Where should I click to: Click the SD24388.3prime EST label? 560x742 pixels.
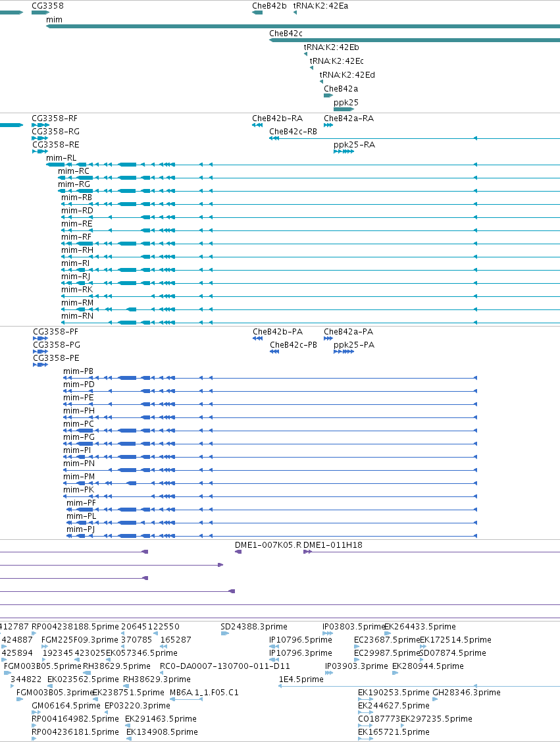[254, 627]
